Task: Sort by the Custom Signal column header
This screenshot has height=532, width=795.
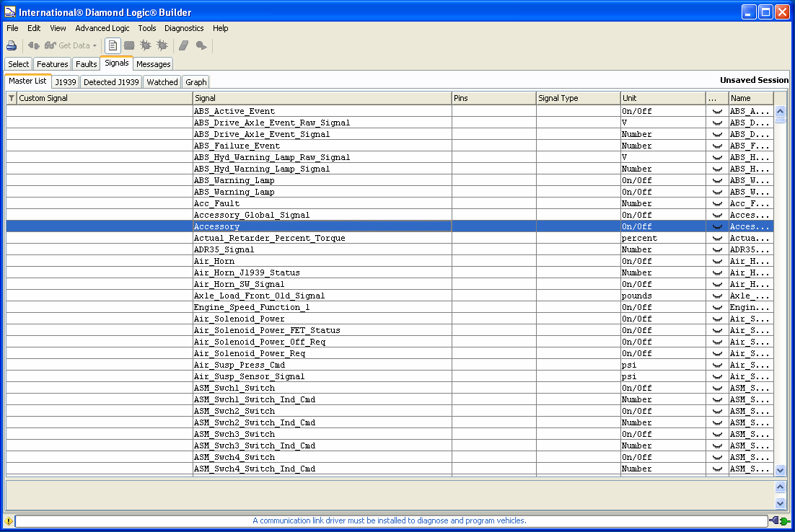Action: tap(105, 98)
